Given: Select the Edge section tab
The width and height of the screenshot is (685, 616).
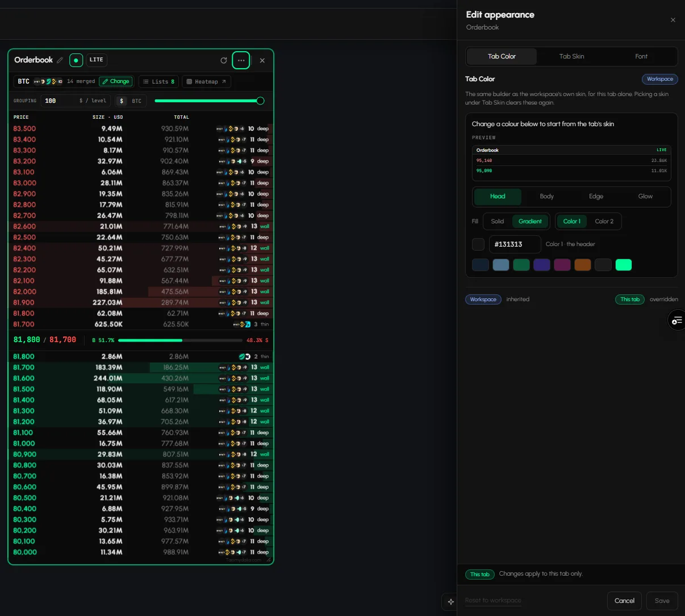Looking at the screenshot, I should coord(596,197).
